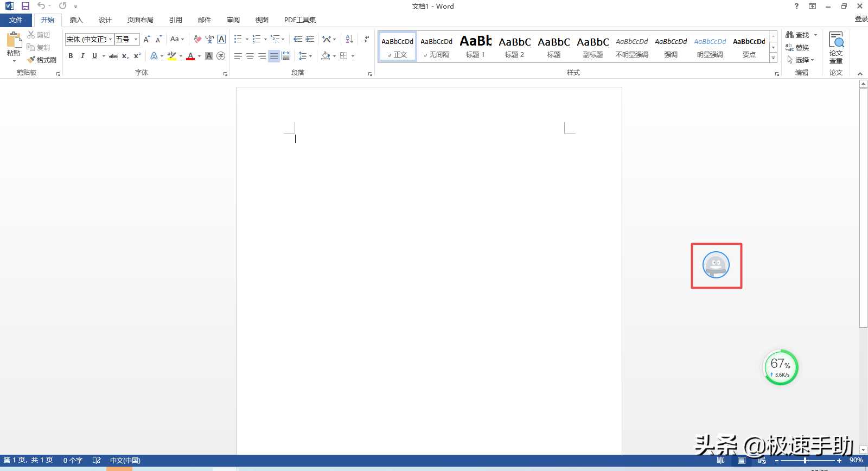The width and height of the screenshot is (868, 471).
Task: Click the Replace (替换) button
Action: click(797, 47)
